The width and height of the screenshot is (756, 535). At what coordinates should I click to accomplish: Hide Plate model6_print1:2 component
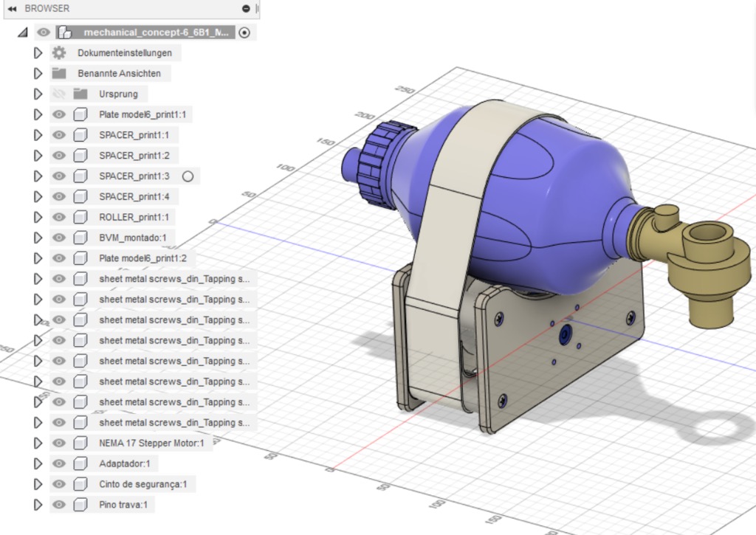pos(59,258)
